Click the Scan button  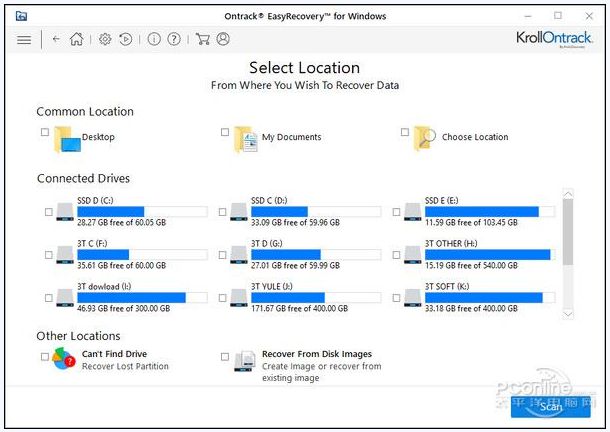tap(551, 407)
